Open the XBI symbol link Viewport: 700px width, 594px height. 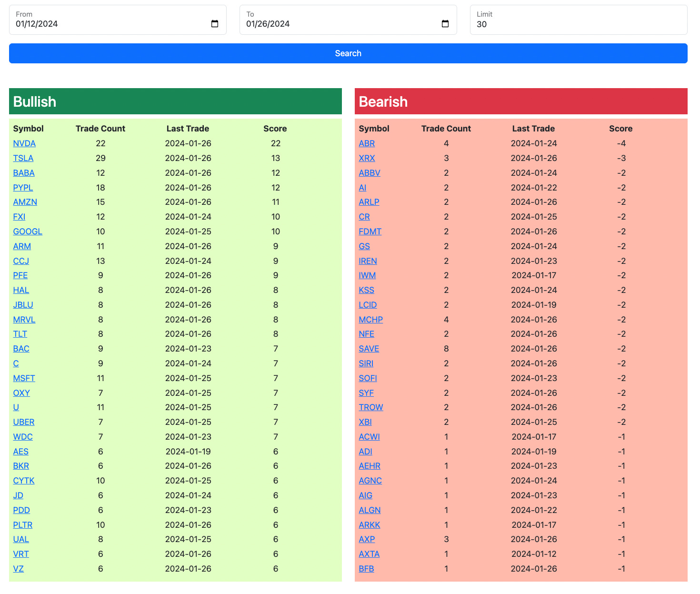tap(365, 422)
